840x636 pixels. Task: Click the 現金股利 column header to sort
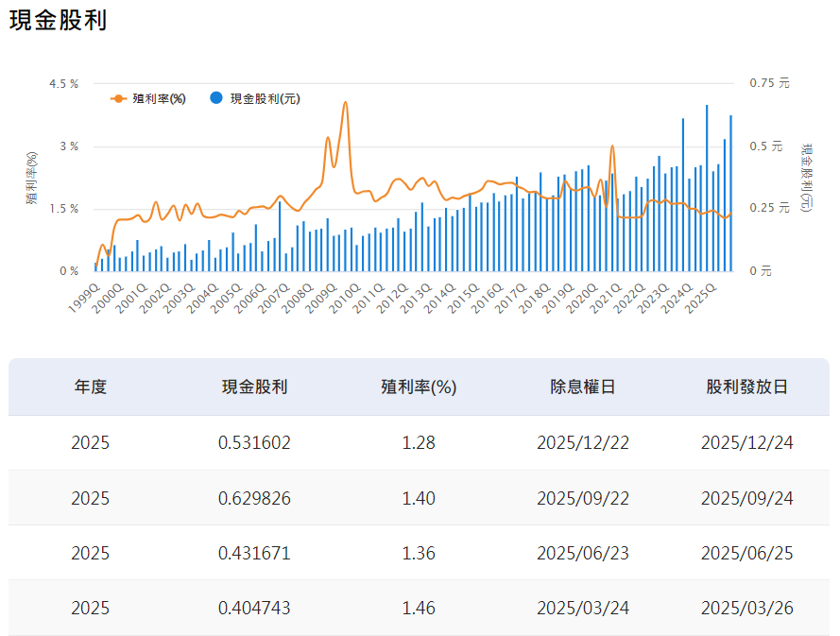click(253, 387)
